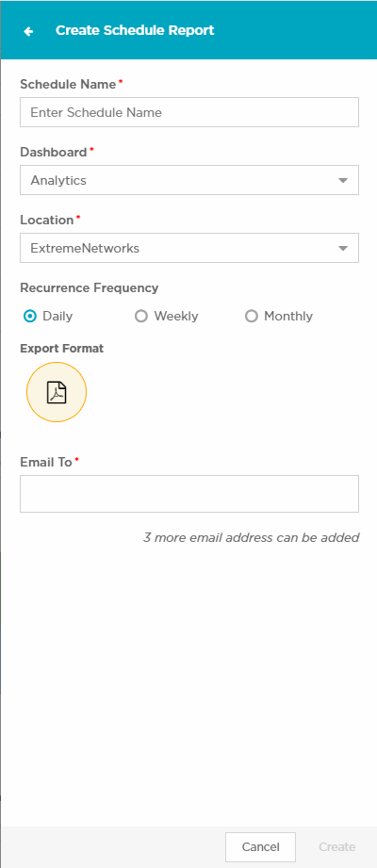This screenshot has height=868, width=377.
Task: Expand the Location dropdown arrow
Action: pyautogui.click(x=343, y=249)
